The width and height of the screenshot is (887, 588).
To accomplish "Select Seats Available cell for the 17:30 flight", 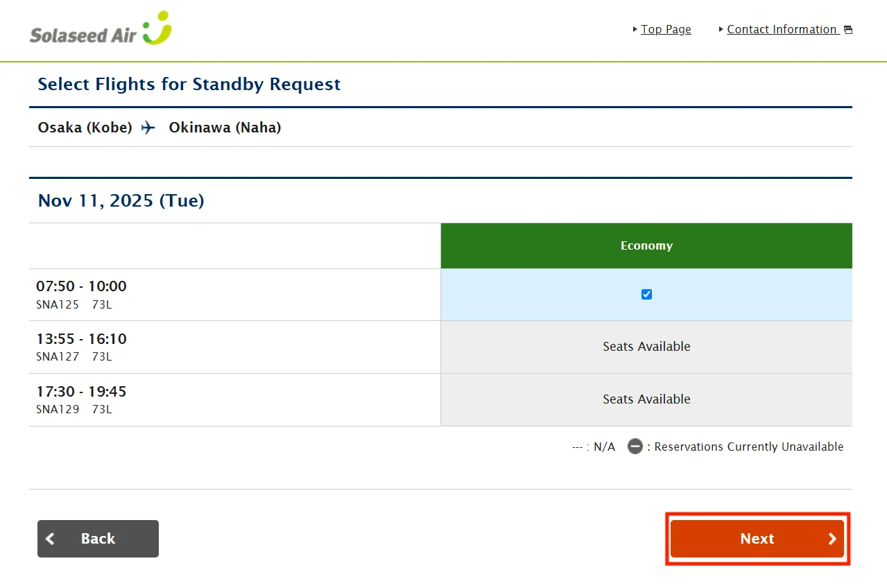I will [646, 399].
